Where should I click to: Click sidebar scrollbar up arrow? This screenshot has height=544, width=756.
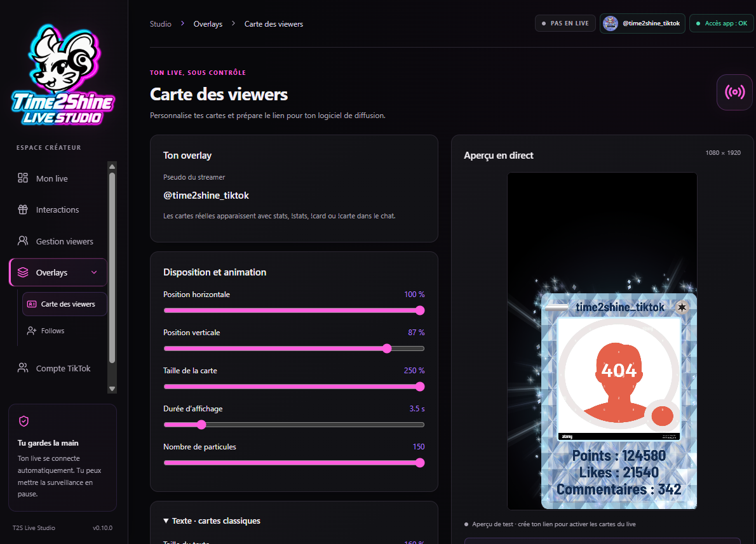click(x=112, y=167)
